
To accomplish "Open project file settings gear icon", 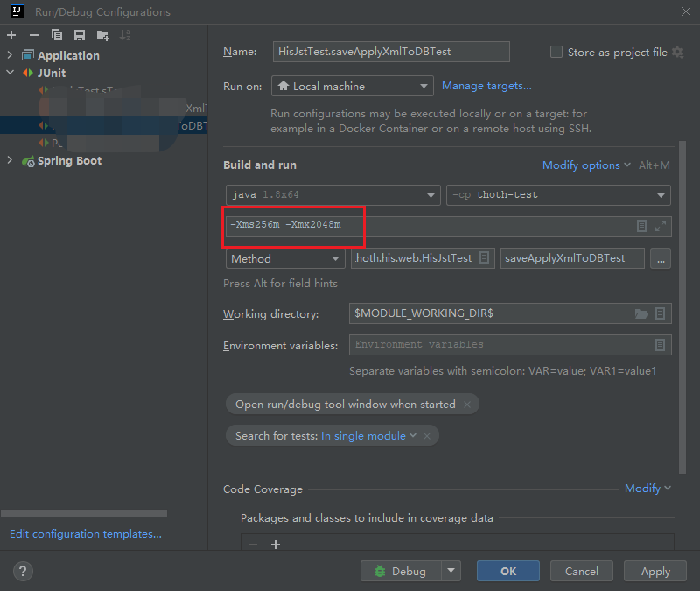I will tap(677, 52).
